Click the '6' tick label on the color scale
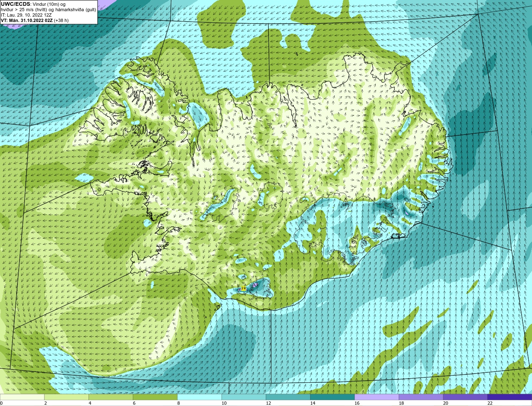 [x=134, y=403]
